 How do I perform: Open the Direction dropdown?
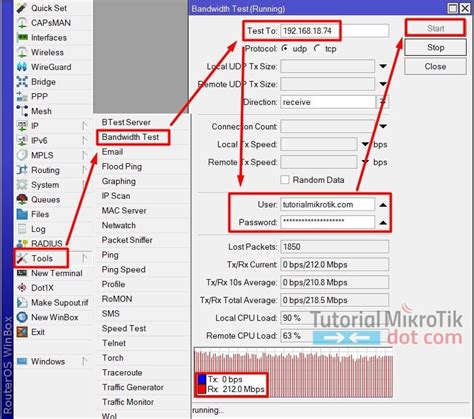(x=382, y=102)
